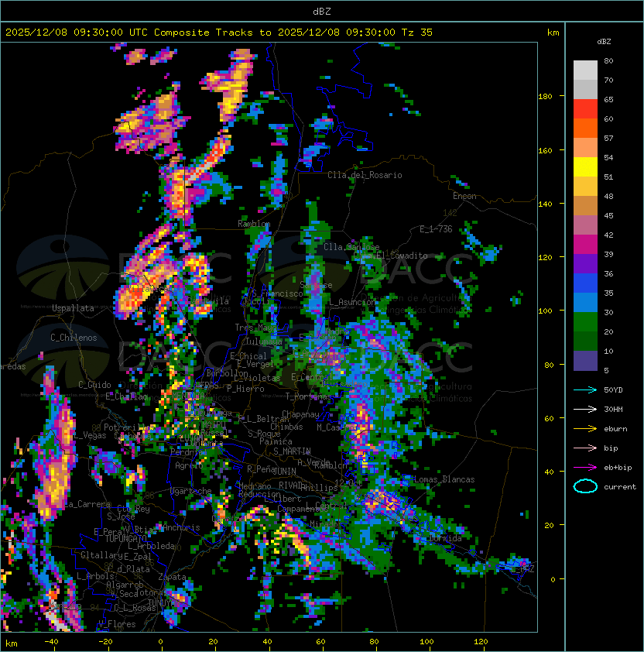This screenshot has width=644, height=652.
Task: Pick the light gray 70-80 dBZ swatch
Action: [x=585, y=70]
